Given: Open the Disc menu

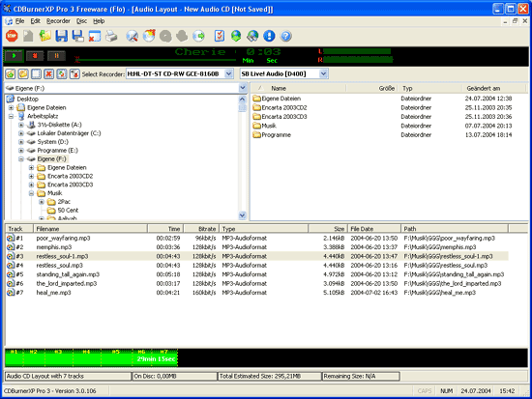Looking at the screenshot, I should pyautogui.click(x=81, y=21).
